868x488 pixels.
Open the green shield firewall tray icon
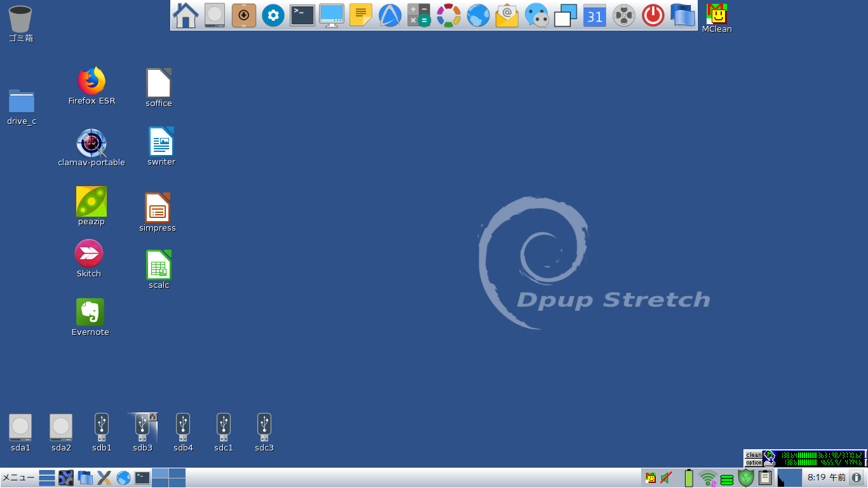click(746, 478)
